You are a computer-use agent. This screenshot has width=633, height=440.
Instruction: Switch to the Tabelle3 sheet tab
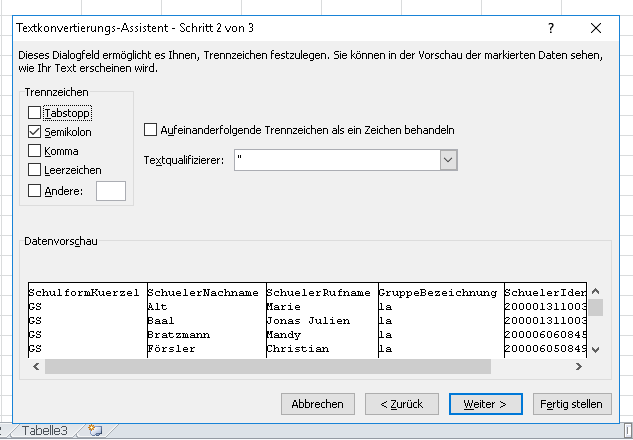[x=46, y=431]
